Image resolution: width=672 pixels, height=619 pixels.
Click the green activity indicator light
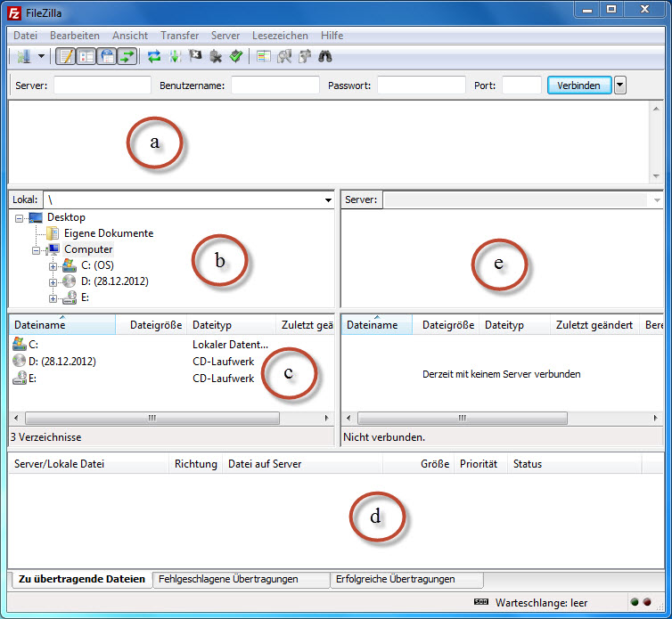[x=635, y=602]
